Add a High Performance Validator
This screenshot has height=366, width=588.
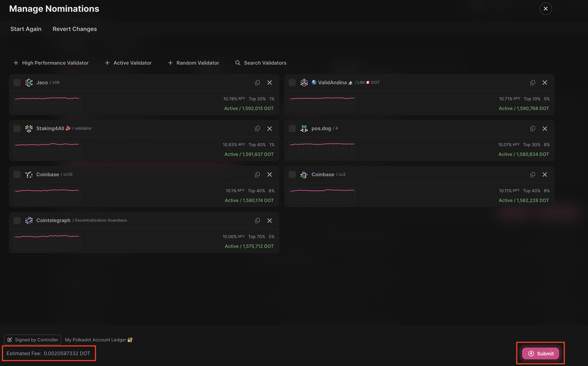click(51, 63)
